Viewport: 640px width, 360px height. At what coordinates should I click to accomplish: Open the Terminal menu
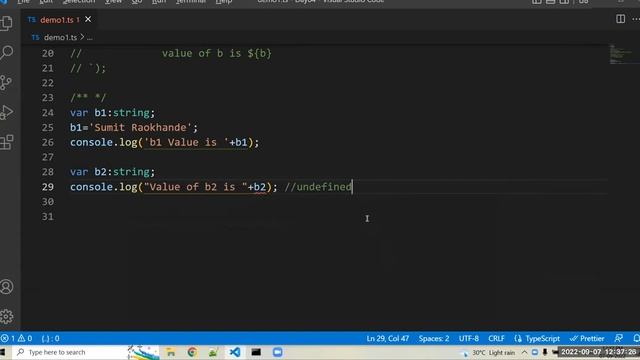click(191, 2)
